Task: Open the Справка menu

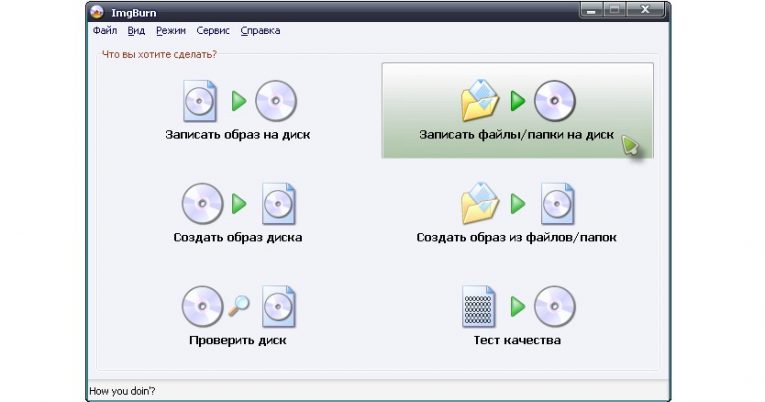Action: point(260,31)
